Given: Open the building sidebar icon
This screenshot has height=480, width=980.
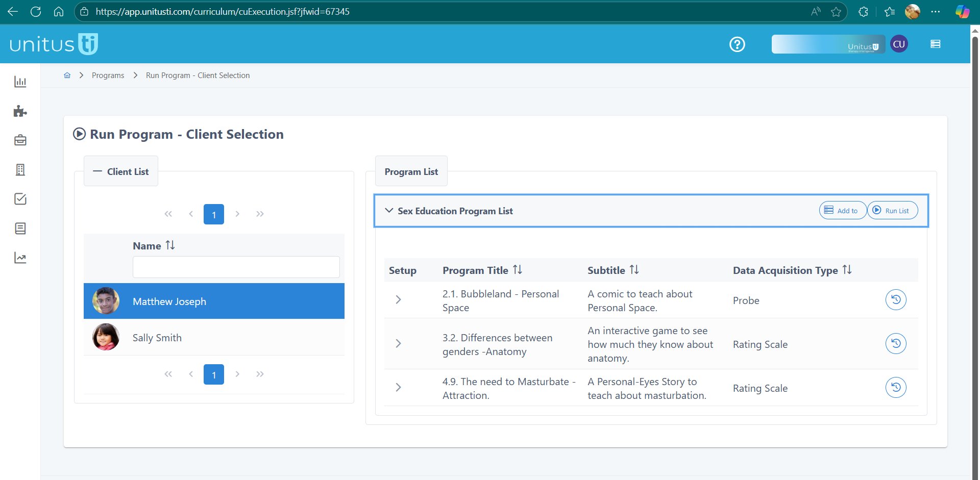Looking at the screenshot, I should coord(20,170).
